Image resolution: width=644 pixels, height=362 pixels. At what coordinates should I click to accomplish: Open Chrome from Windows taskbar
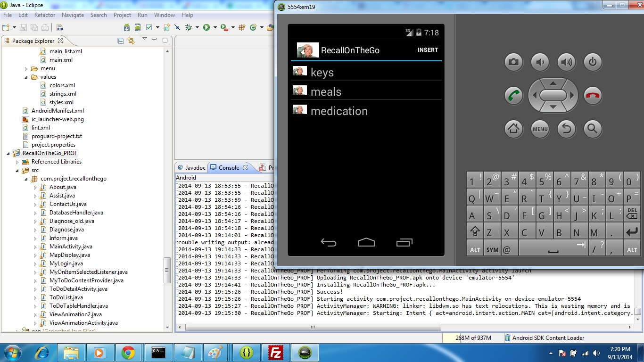[128, 353]
